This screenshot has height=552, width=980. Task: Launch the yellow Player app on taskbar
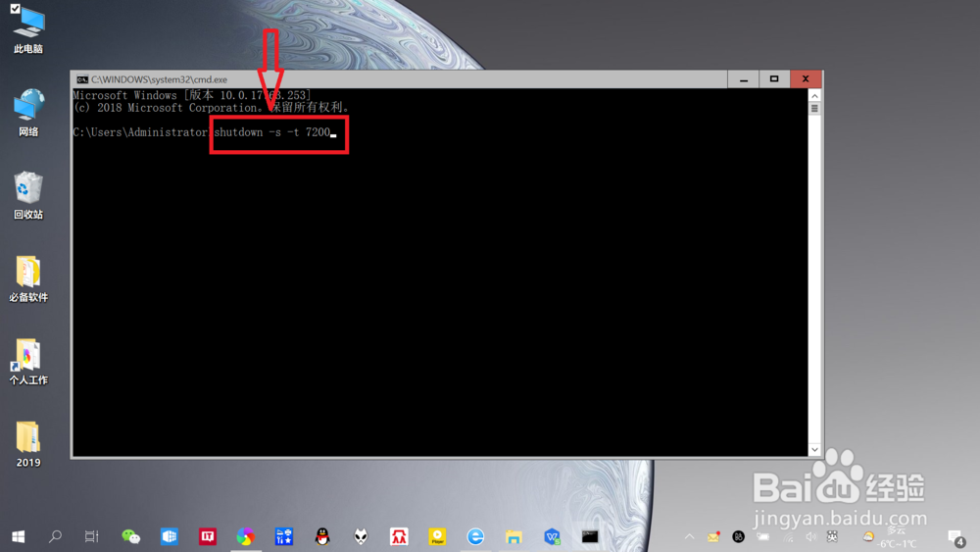pyautogui.click(x=437, y=536)
